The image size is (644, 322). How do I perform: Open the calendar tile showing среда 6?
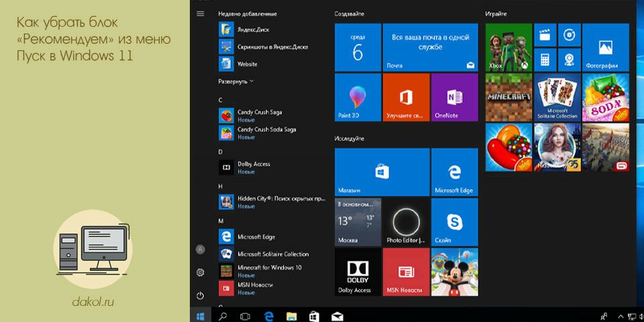point(358,47)
